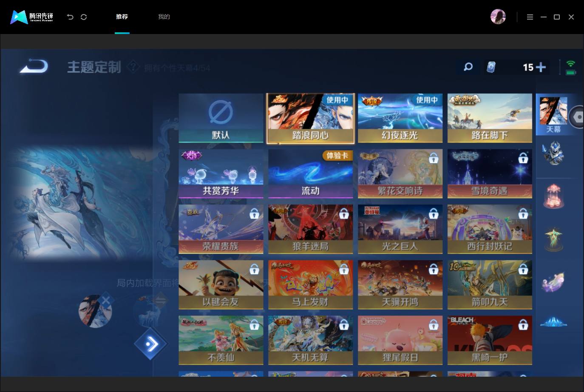Click the green battery indicator

(x=571, y=72)
